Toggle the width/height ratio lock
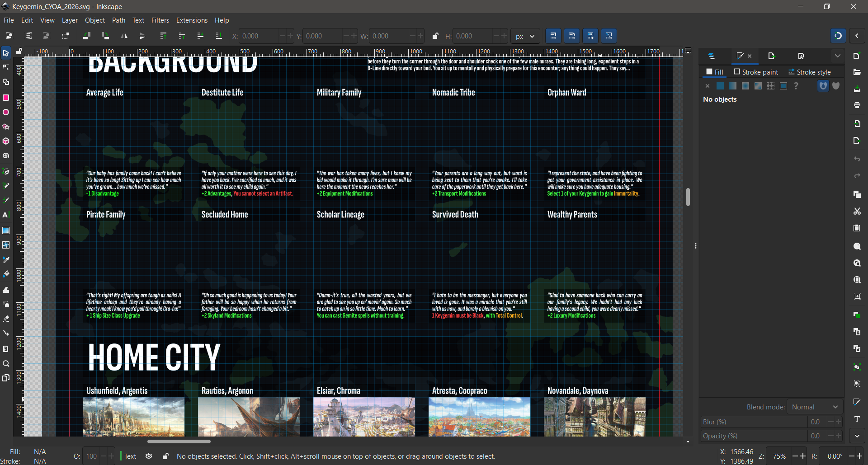 pyautogui.click(x=435, y=36)
